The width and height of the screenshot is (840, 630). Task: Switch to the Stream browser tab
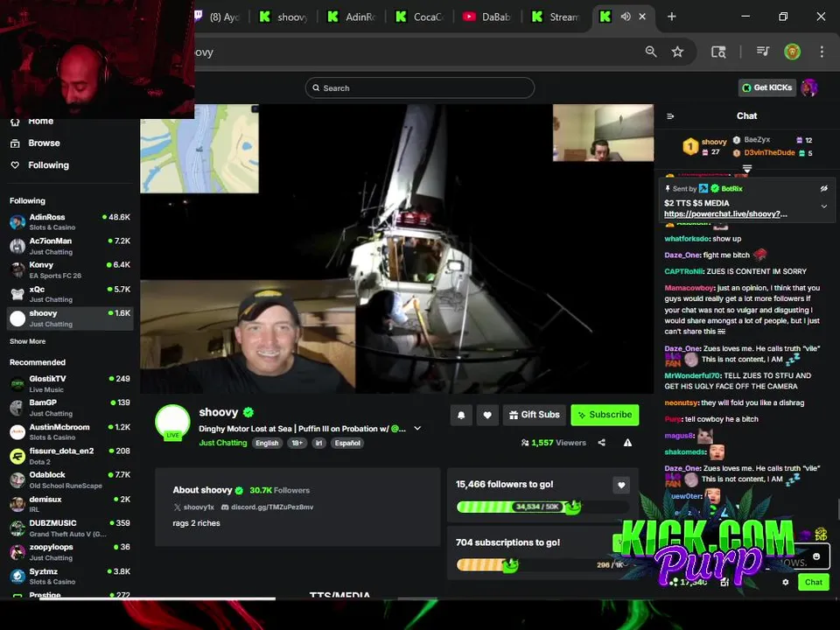556,17
